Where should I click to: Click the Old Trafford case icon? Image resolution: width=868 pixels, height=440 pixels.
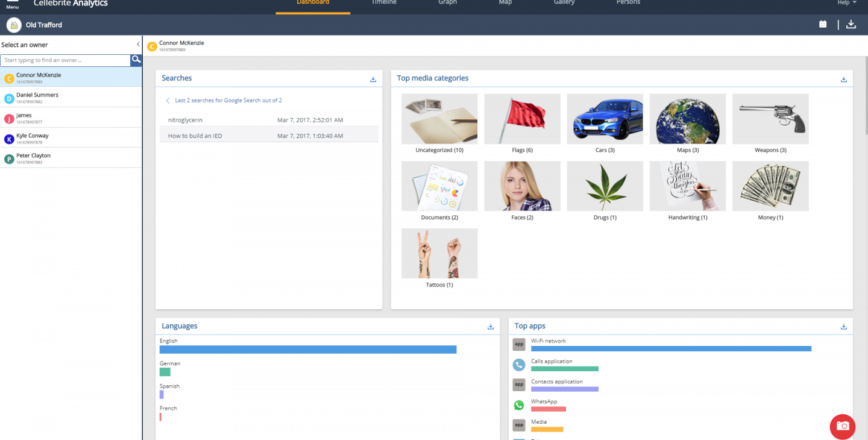(x=13, y=25)
